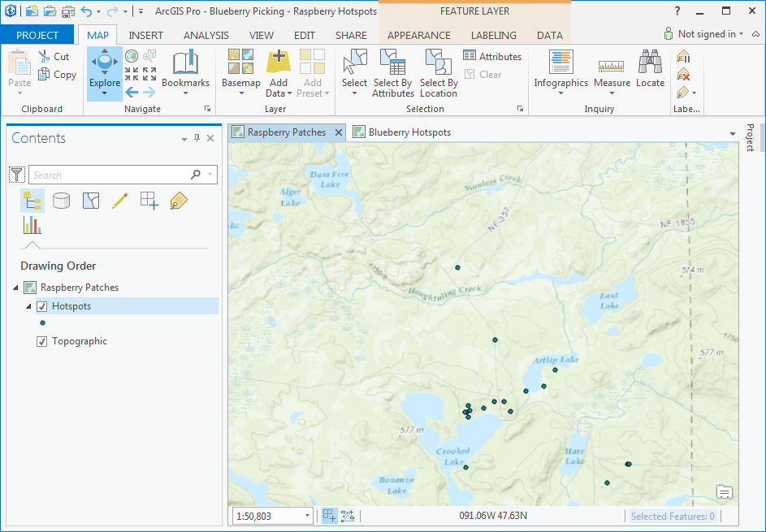This screenshot has height=532, width=766.
Task: Open the Attributes pane button
Action: [492, 56]
